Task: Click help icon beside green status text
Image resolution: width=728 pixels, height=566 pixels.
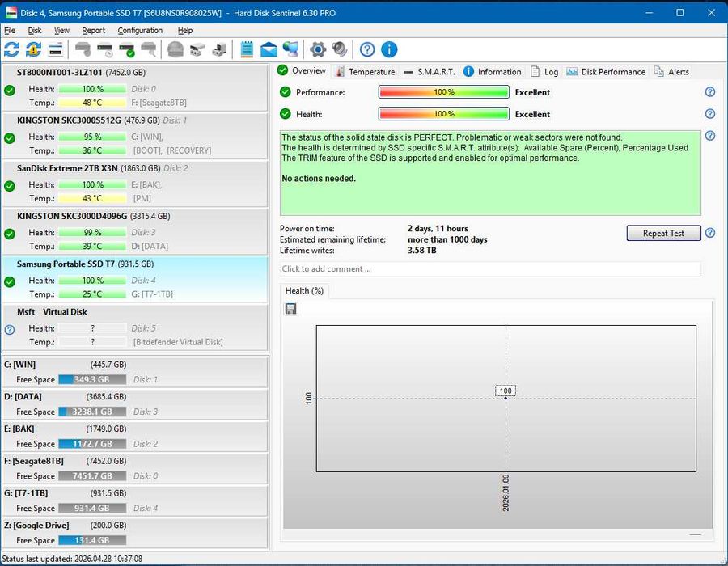Action: 710,136
